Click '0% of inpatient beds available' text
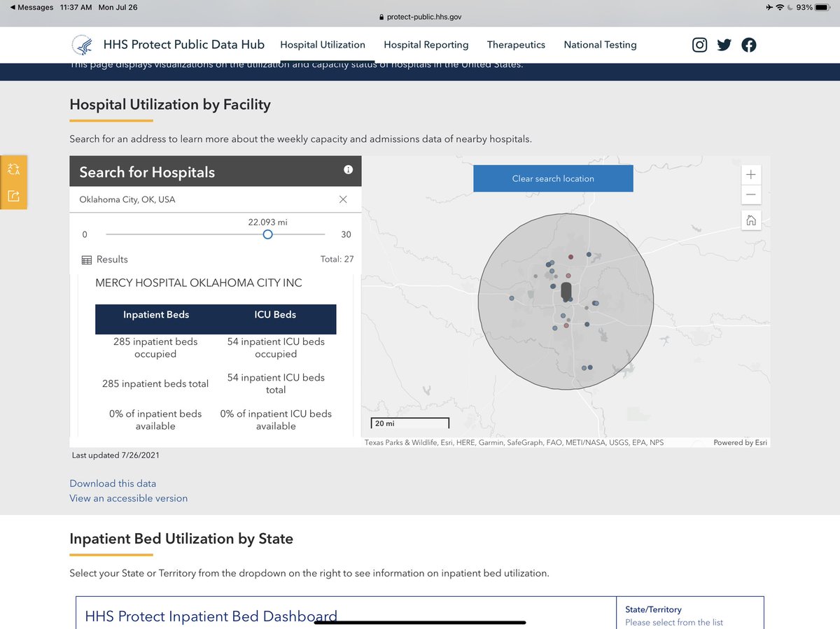The width and height of the screenshot is (840, 629). pyautogui.click(x=155, y=420)
